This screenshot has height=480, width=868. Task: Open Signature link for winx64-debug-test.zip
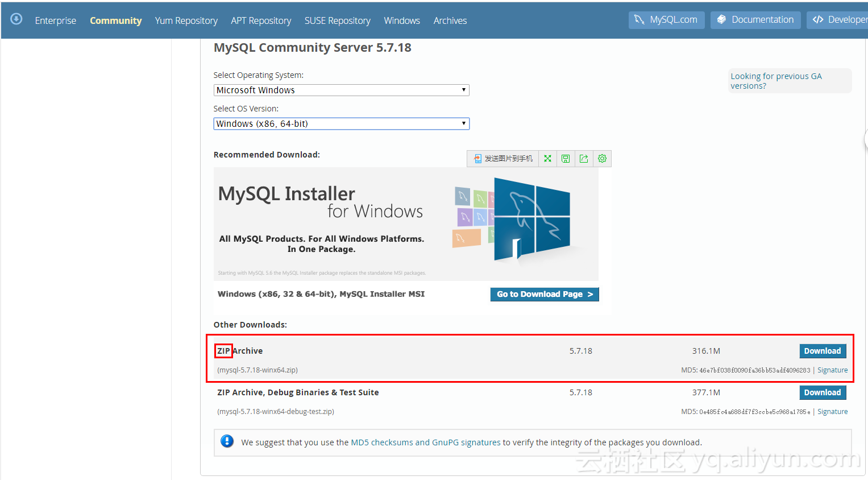(832, 412)
